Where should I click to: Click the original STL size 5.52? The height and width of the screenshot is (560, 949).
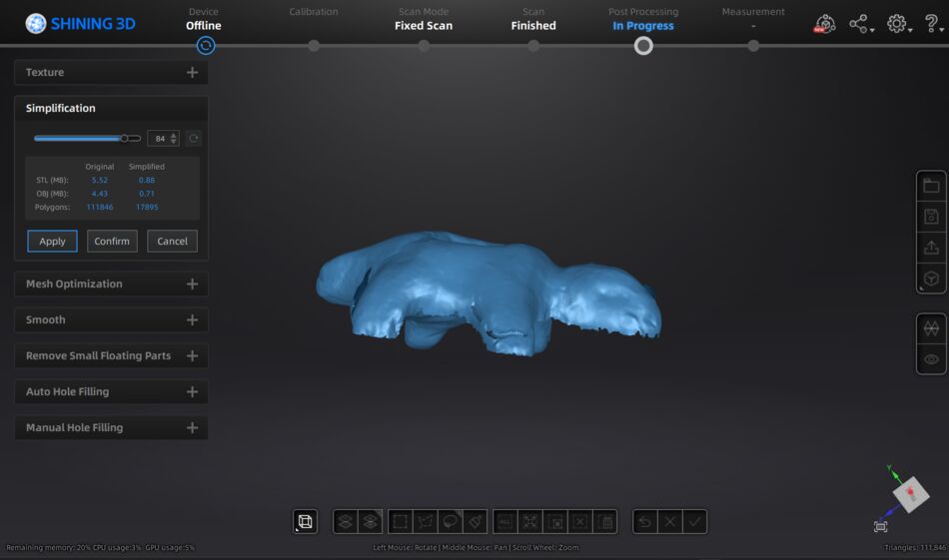pyautogui.click(x=100, y=181)
